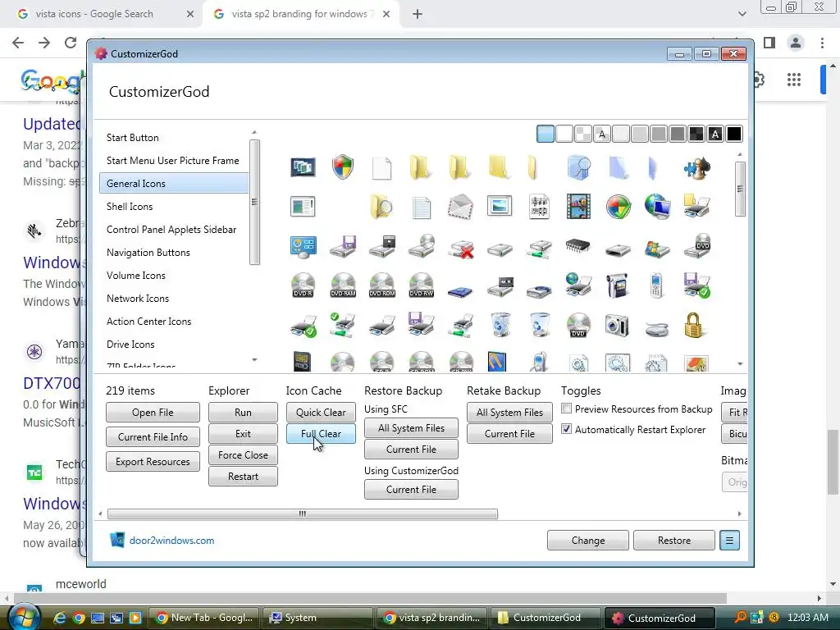Screen dimensions: 840x630
Task: Choose the plain white background swatch
Action: click(x=564, y=134)
